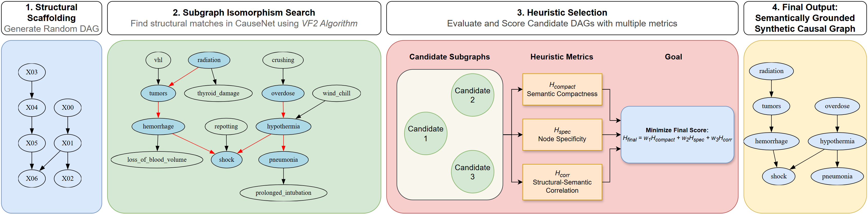This screenshot has width=868, height=214.
Task: Select the repotting node
Action: pos(226,127)
